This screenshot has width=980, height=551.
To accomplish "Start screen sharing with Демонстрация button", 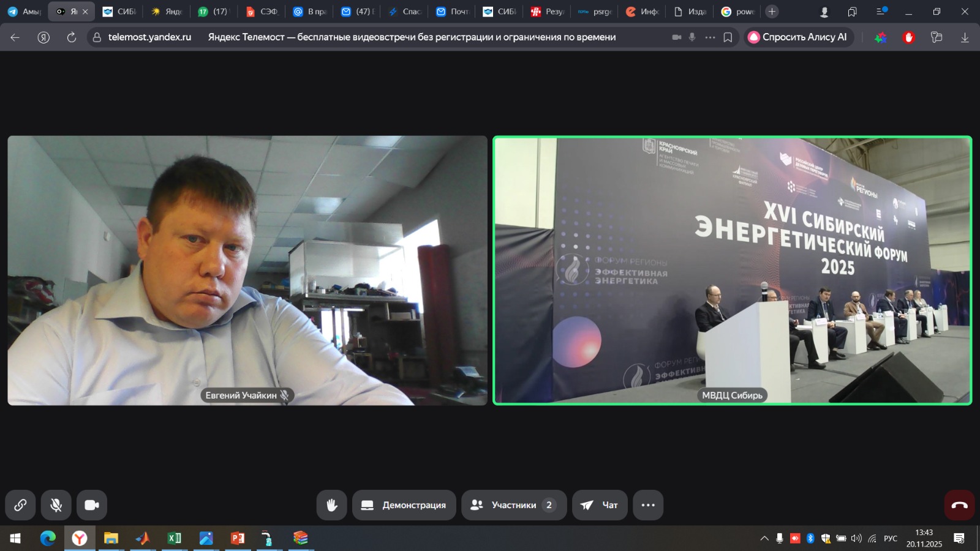I will point(404,505).
